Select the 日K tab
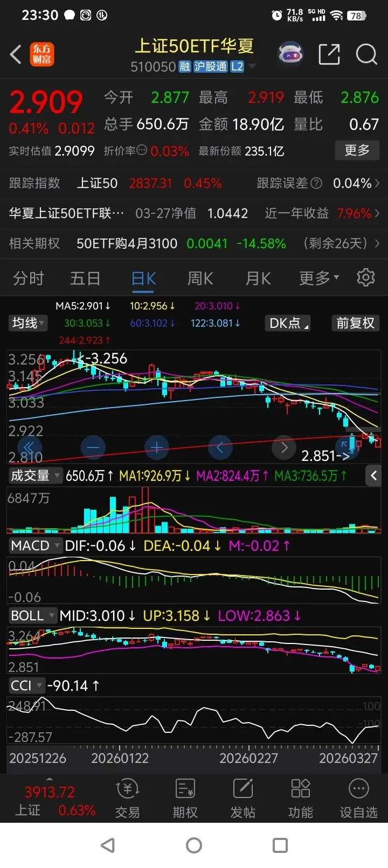Screen dimensions: 388x868 (144, 278)
